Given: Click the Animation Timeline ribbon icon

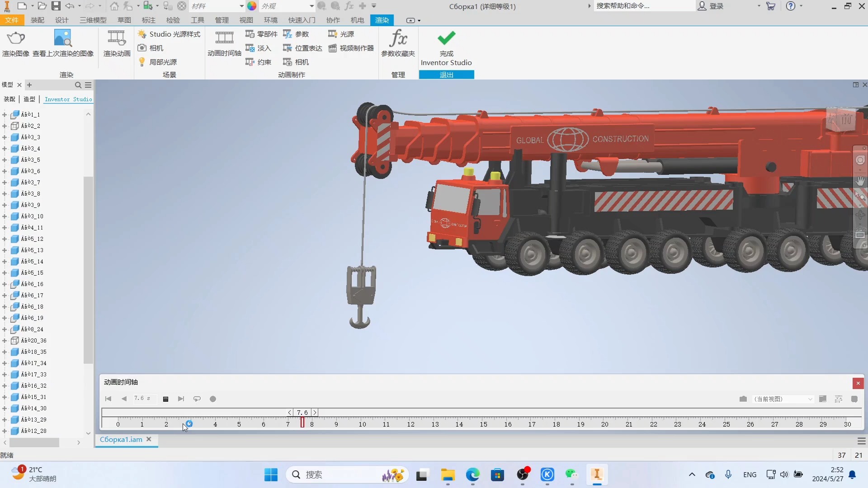Looking at the screenshot, I should tap(224, 39).
